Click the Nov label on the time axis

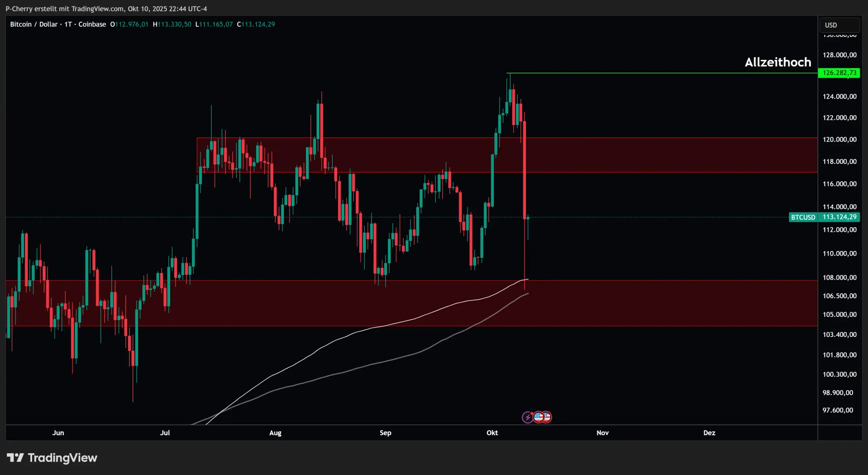click(x=602, y=433)
